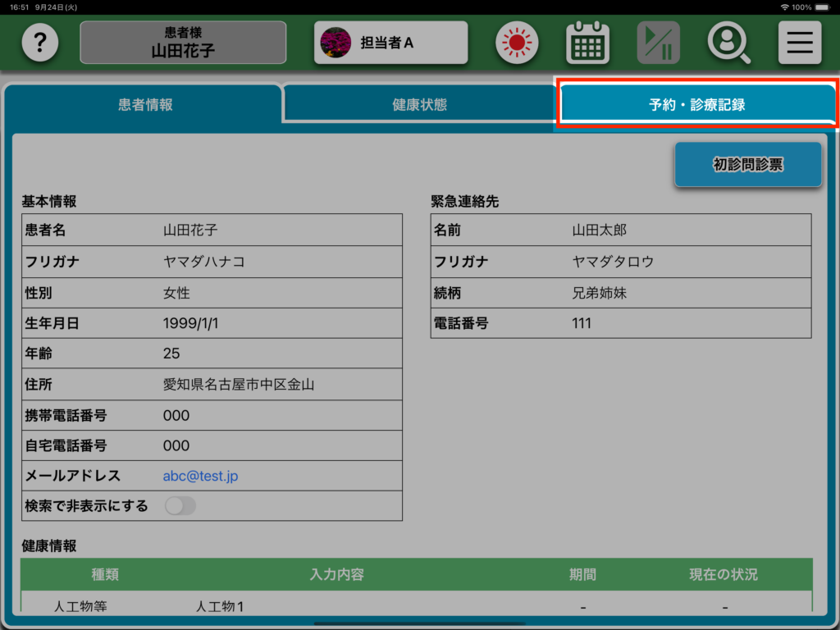Open the 予約・診療記録 tab
Image resolution: width=840 pixels, height=630 pixels.
pos(696,105)
